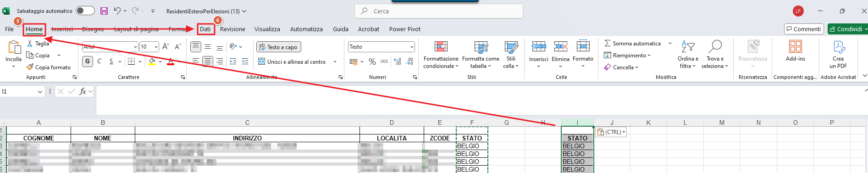Toggle Salvataggio automatico switch
The width and height of the screenshot is (868, 173).
[85, 11]
